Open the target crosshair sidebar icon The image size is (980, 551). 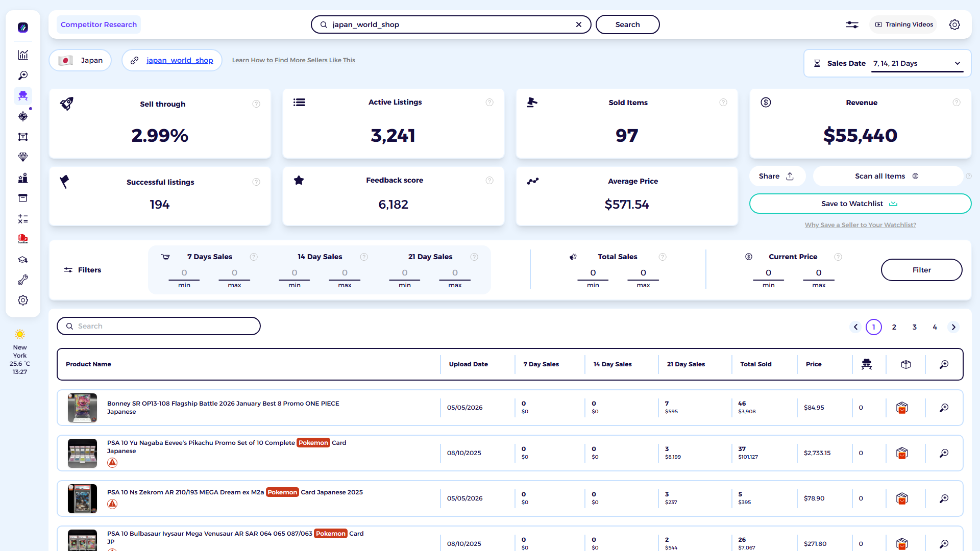point(23,116)
